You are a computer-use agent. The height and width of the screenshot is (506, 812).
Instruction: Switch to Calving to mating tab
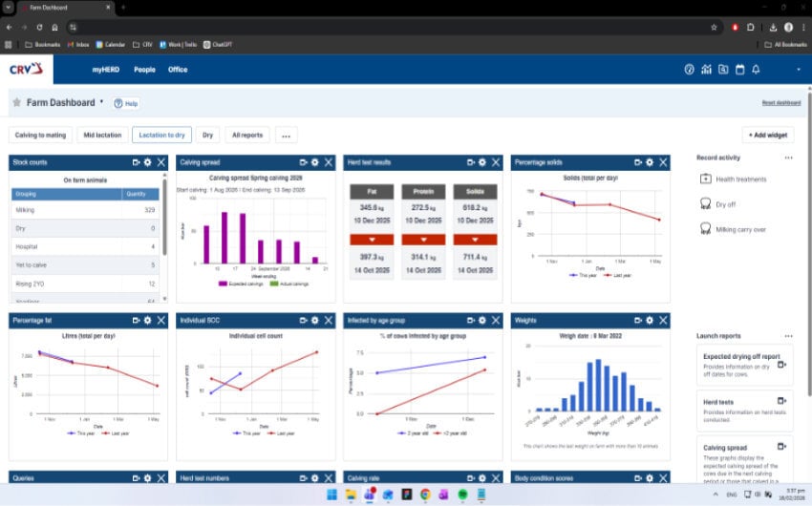40,136
